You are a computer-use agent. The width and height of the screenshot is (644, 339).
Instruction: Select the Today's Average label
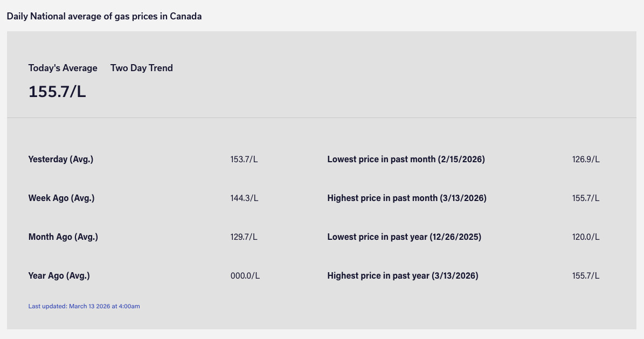(x=63, y=68)
